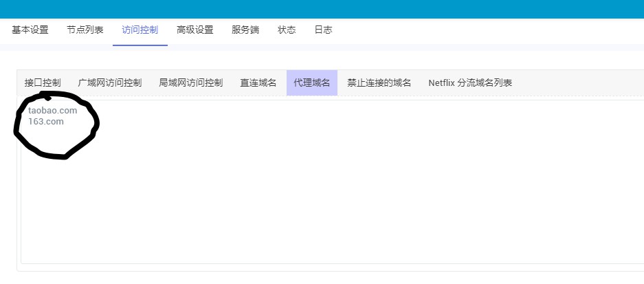Click 163.com line in domain list
This screenshot has height=284, width=644.
(x=46, y=122)
